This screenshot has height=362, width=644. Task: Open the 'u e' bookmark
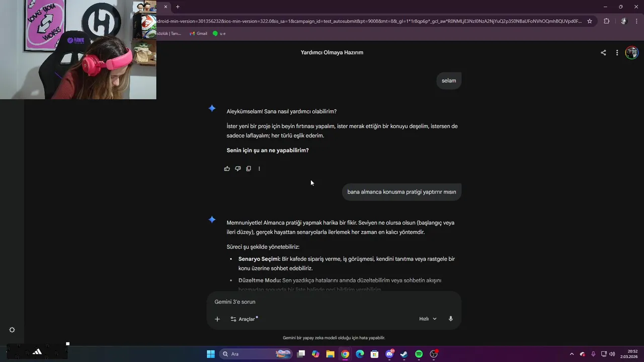tap(219, 33)
